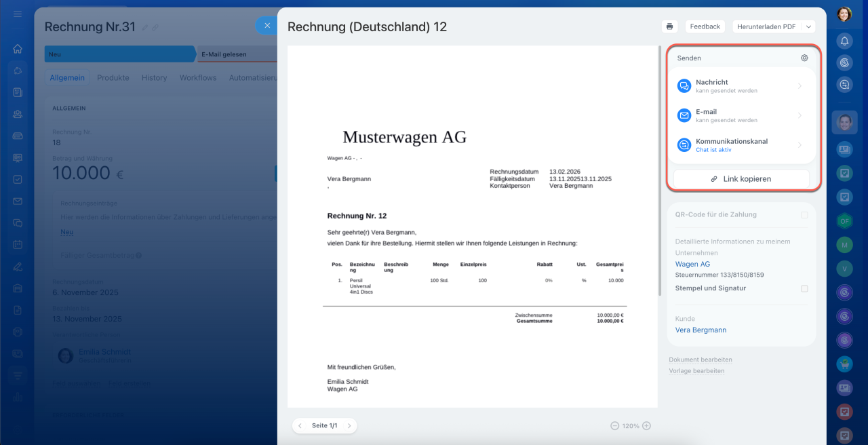Switch to the History tab
Viewport: 868px width, 445px height.
[x=154, y=78]
